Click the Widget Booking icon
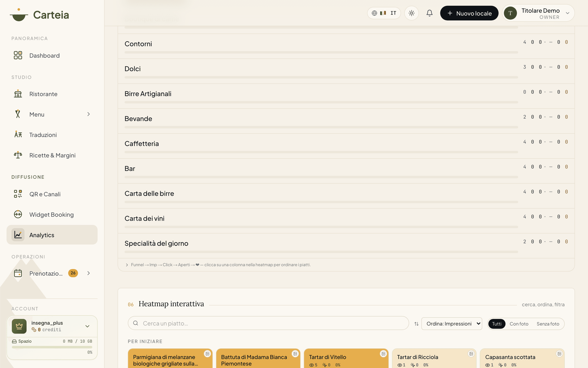 pos(18,214)
